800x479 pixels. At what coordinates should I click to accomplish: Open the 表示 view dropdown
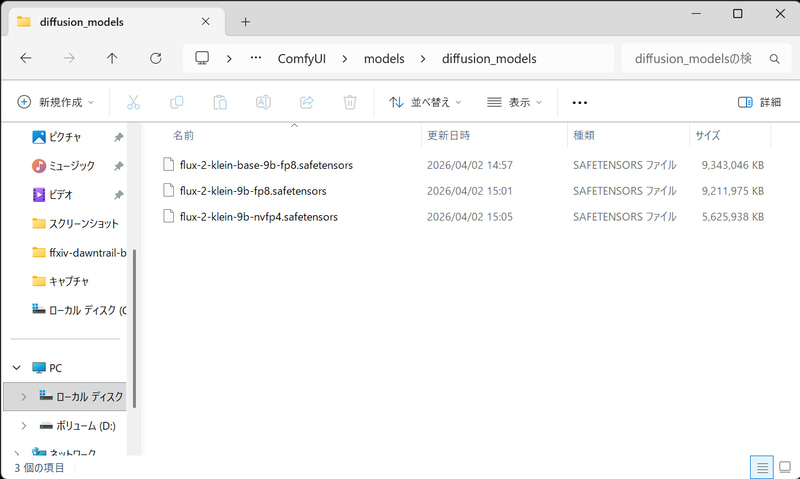tap(514, 103)
